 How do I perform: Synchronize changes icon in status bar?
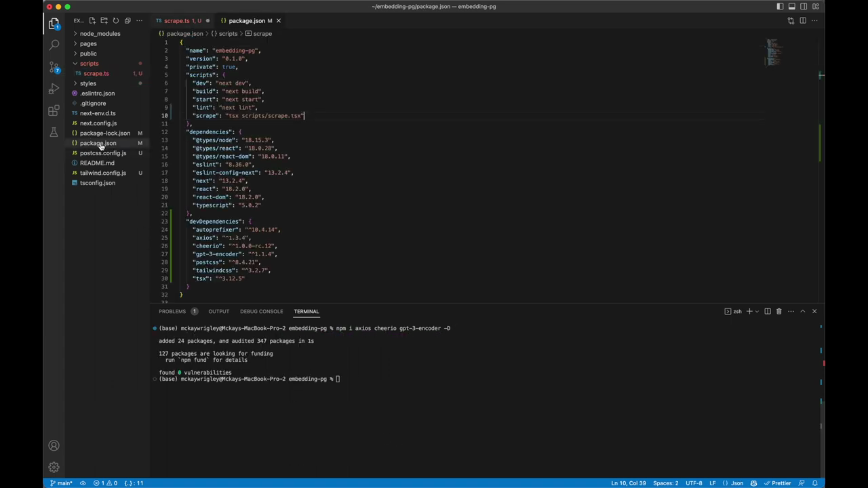[83, 483]
